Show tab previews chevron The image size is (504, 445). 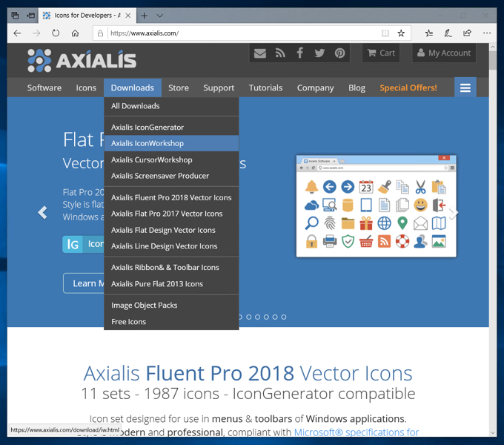click(160, 16)
